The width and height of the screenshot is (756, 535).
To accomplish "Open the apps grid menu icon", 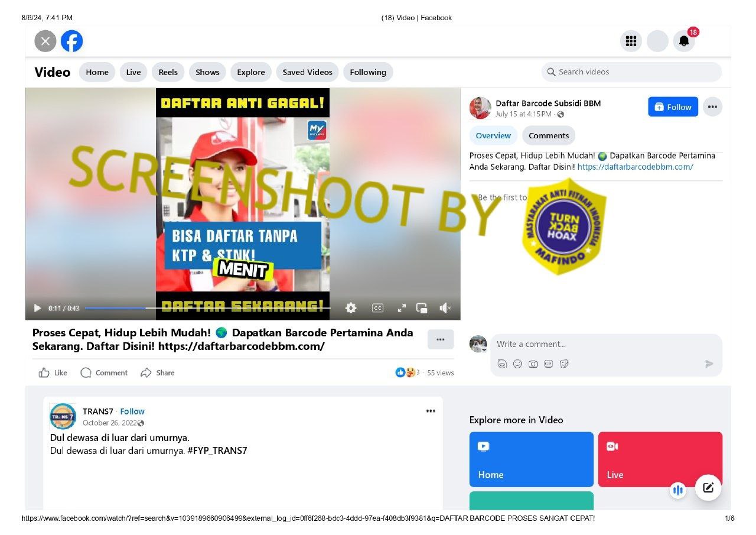I will [631, 41].
